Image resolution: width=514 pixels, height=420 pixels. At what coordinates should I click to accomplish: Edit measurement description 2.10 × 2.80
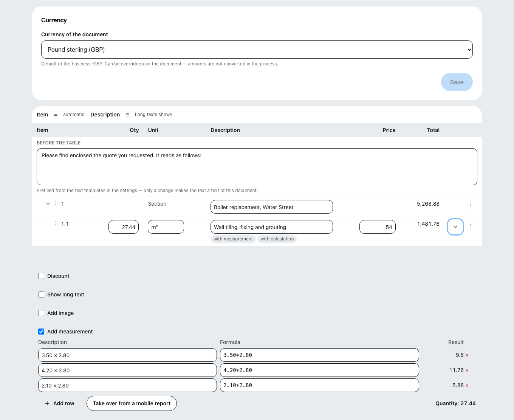127,385
